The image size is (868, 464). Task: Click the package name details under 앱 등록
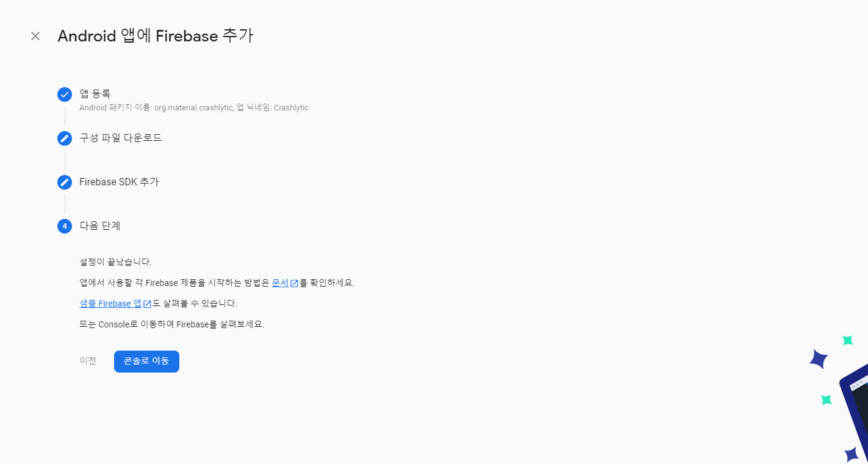194,108
